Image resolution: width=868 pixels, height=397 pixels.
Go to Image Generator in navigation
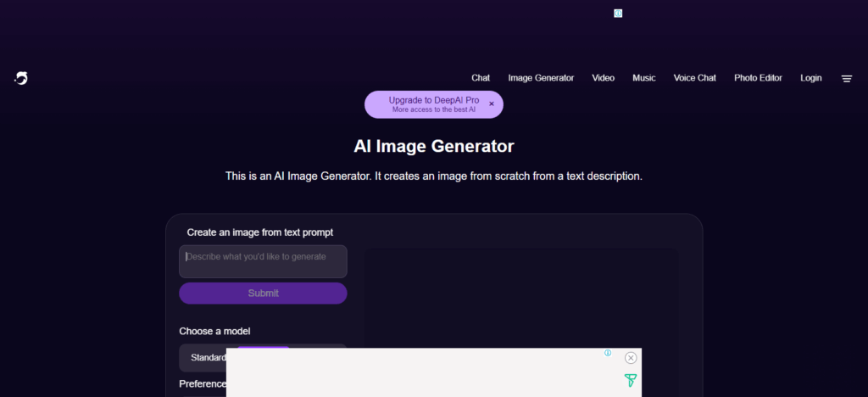click(541, 78)
